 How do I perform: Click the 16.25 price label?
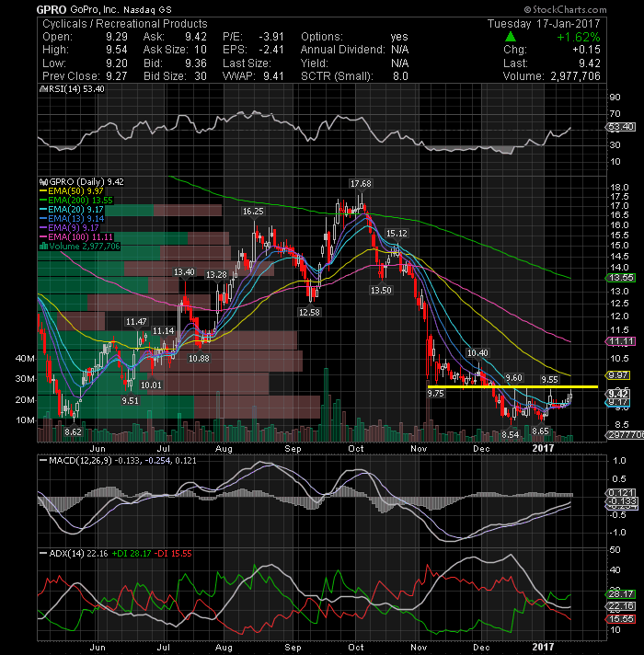tap(253, 212)
